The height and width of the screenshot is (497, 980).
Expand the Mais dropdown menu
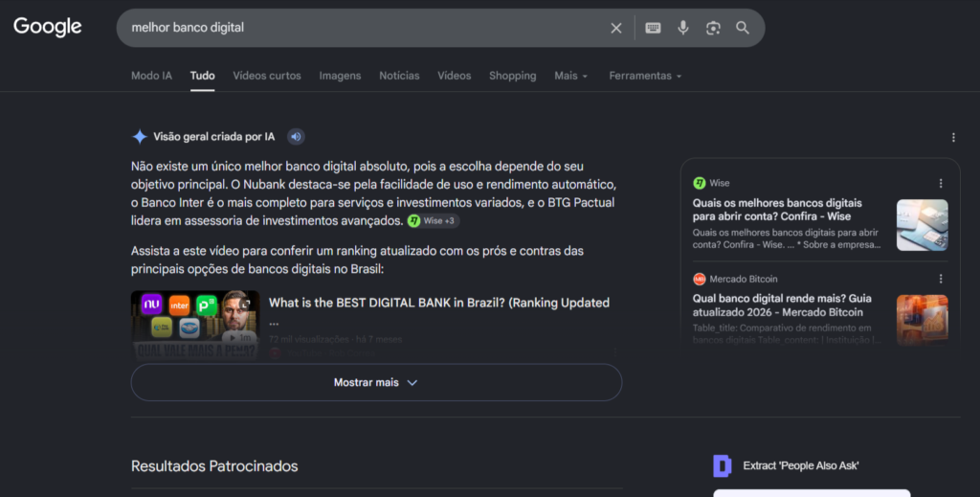point(570,76)
